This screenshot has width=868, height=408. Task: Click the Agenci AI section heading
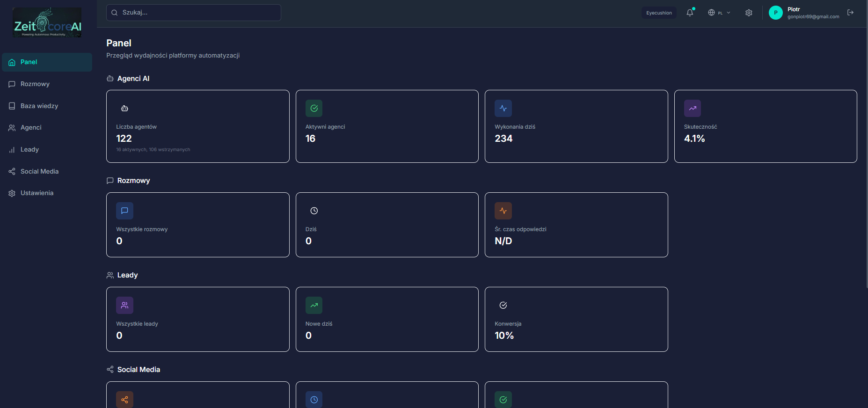pyautogui.click(x=133, y=79)
